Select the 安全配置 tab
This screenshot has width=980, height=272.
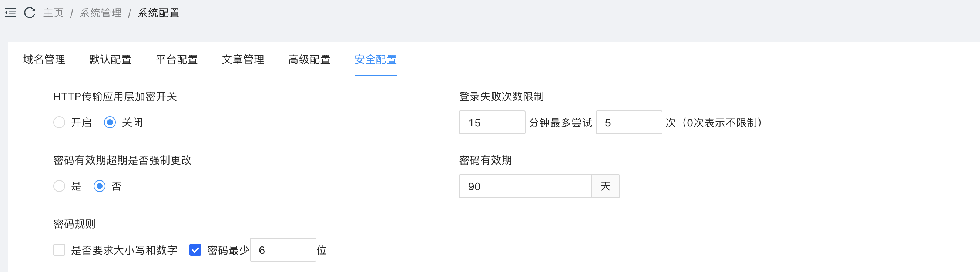(x=376, y=59)
